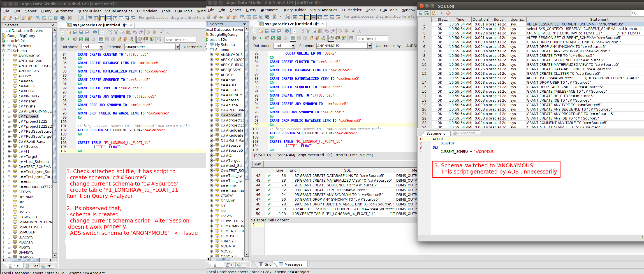Open Visual Analytics menu in Untitled 8 window

(x=323, y=10)
